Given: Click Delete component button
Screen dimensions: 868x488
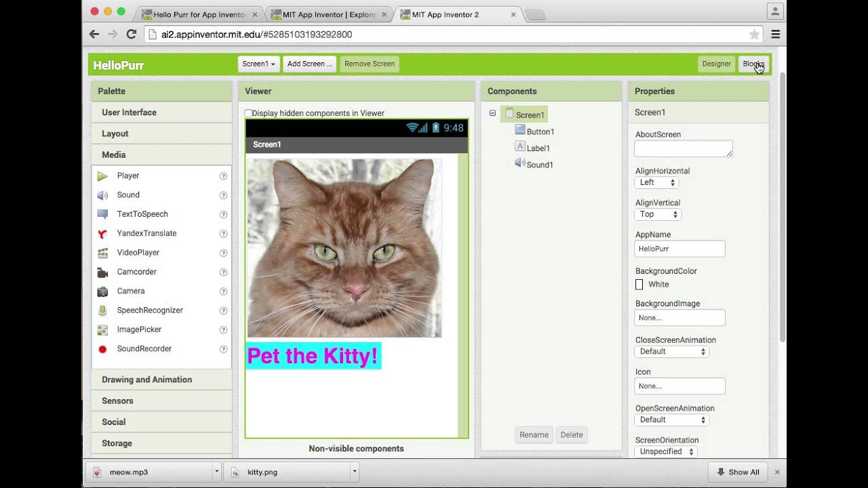Looking at the screenshot, I should tap(572, 435).
